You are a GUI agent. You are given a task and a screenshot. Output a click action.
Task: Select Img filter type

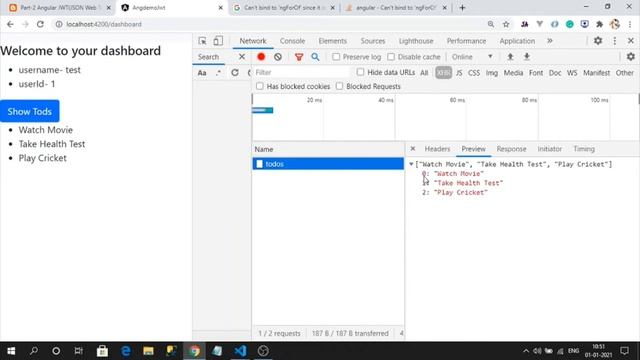(492, 73)
